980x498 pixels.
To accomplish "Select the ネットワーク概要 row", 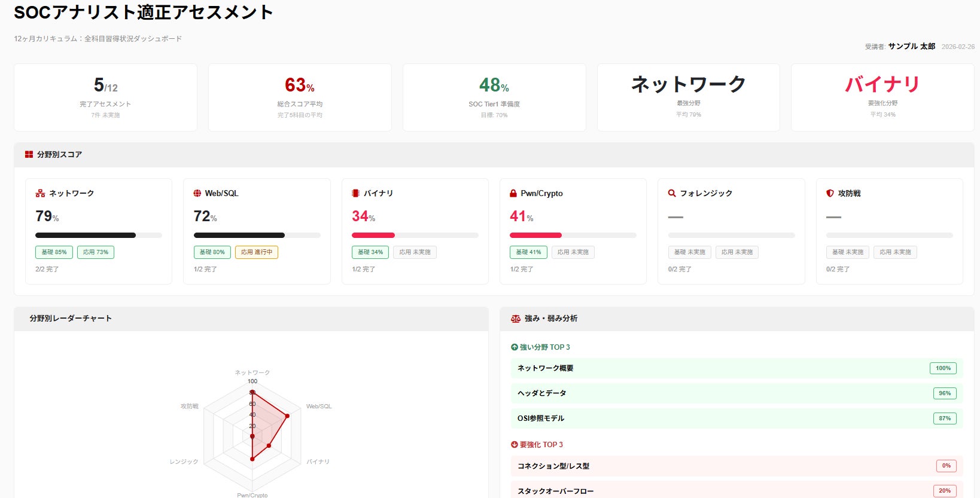I will 736,368.
